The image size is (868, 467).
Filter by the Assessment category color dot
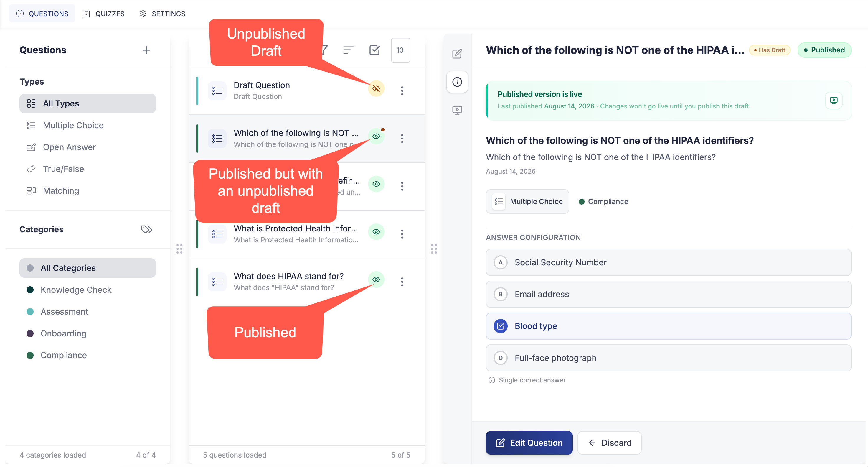click(x=30, y=312)
